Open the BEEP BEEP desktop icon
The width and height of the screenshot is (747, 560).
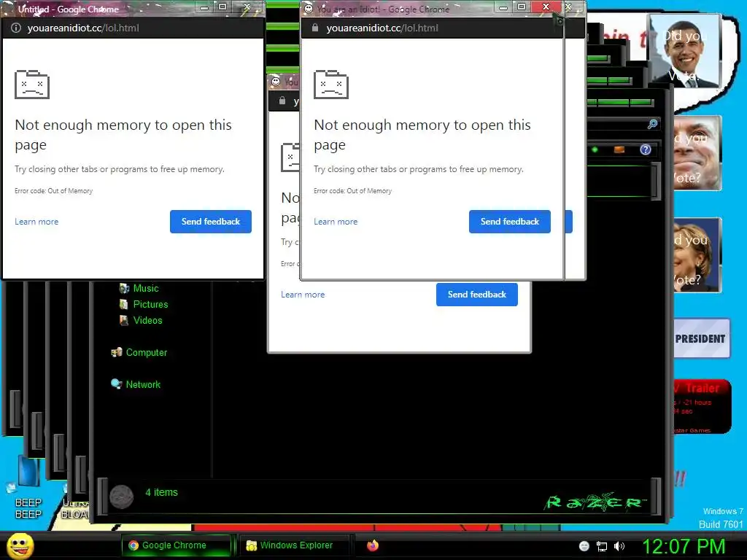coord(28,487)
